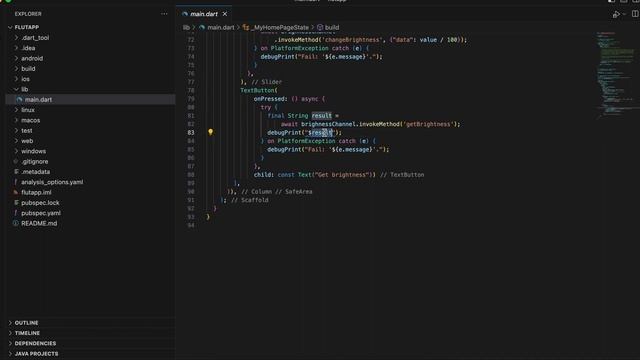
Task: Open flutapp.iml file
Action: (x=36, y=192)
